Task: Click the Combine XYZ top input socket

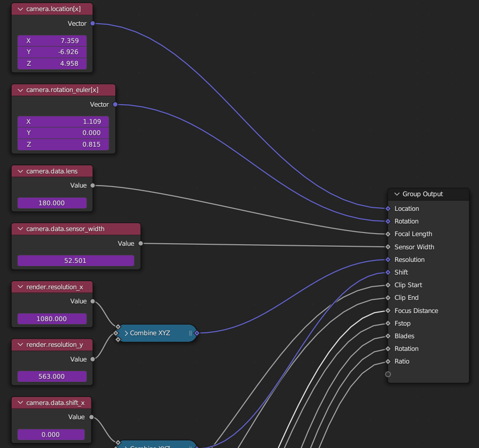Action: click(x=118, y=327)
